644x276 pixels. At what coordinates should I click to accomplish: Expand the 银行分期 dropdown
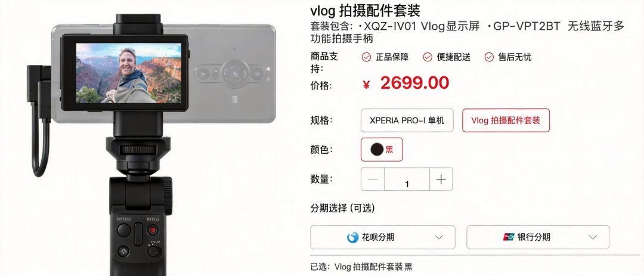coord(538,237)
